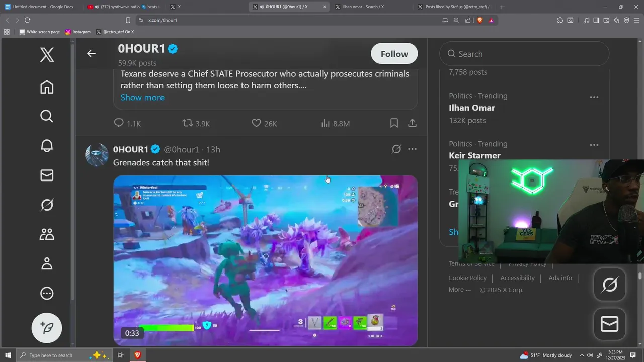Click Grok explain icon on Grenades post
Viewport: 644px width, 362px height.
coord(396,149)
